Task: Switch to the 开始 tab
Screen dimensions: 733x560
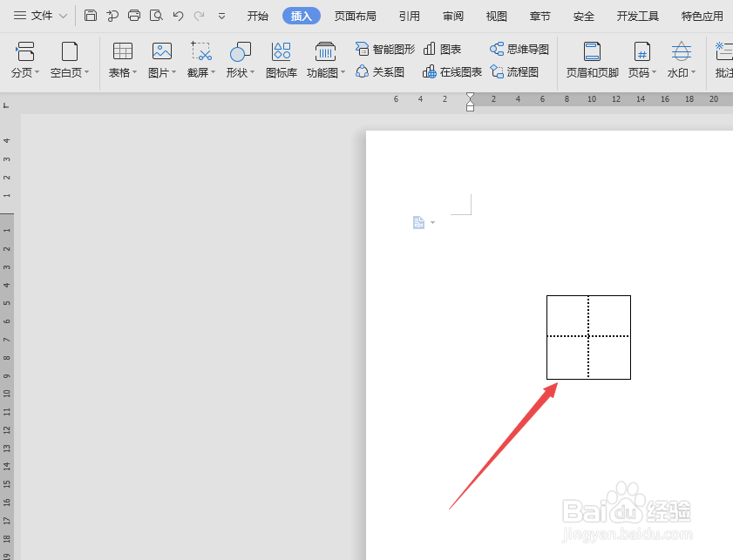Action: tap(258, 16)
